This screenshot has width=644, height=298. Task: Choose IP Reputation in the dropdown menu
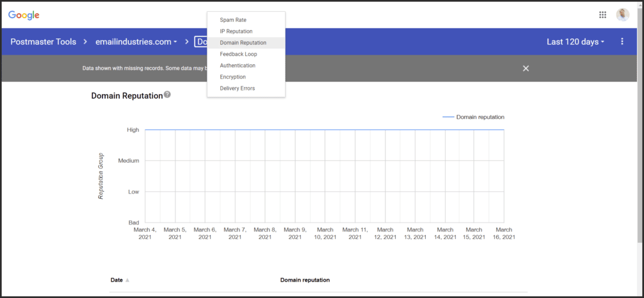pyautogui.click(x=236, y=31)
